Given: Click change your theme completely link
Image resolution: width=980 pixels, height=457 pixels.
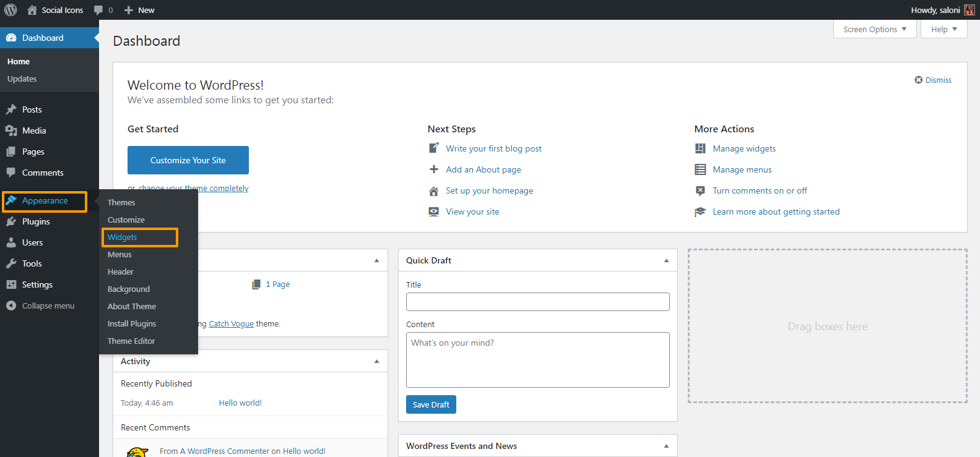Looking at the screenshot, I should tap(193, 188).
